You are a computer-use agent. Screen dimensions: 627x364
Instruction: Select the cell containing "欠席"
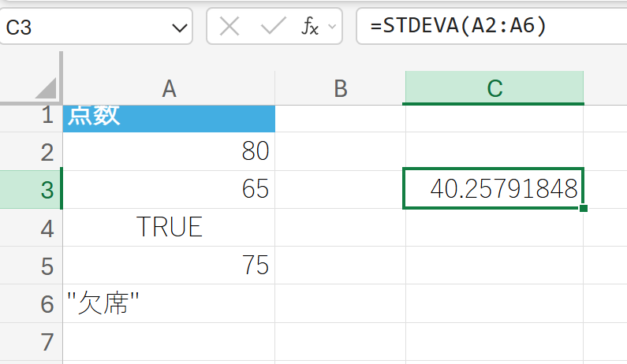coord(169,303)
